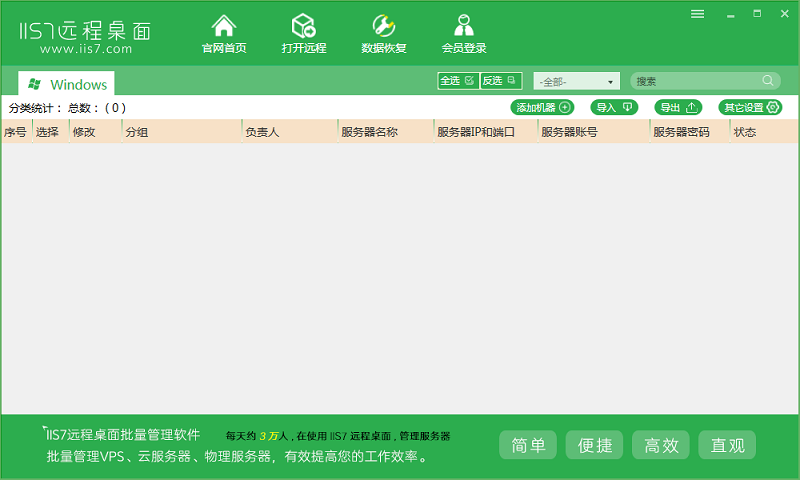Launch 数据恢复 data recovery tool

384,34
